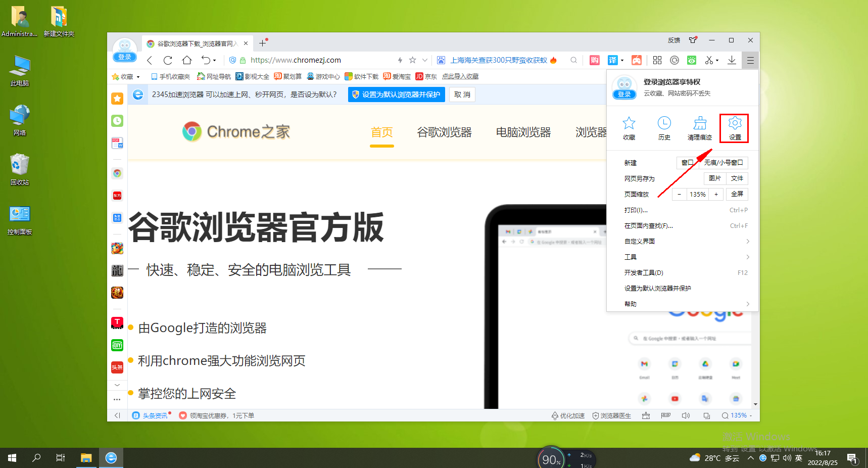Go to home page icon
The image size is (868, 468).
pyautogui.click(x=187, y=60)
